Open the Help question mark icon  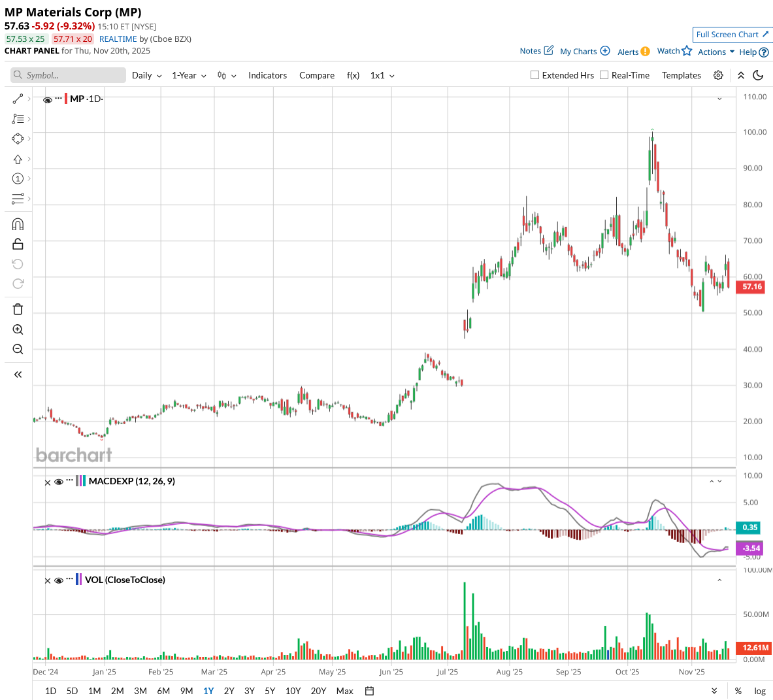pos(764,52)
